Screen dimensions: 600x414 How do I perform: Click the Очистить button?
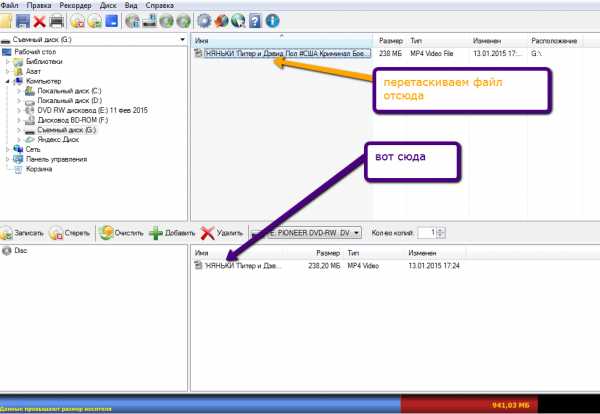[x=121, y=233]
